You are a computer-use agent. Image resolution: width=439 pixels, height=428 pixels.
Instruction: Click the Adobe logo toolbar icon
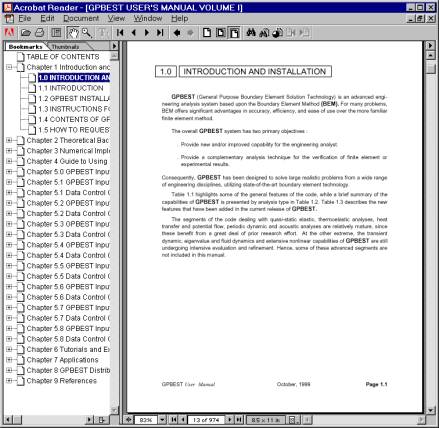click(9, 33)
